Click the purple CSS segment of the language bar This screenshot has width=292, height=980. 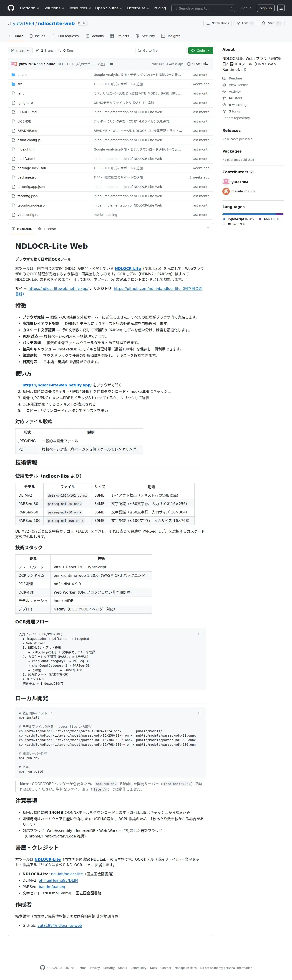[279, 214]
